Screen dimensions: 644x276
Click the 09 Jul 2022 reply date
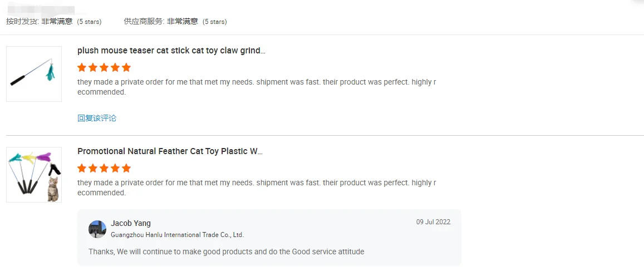click(433, 222)
